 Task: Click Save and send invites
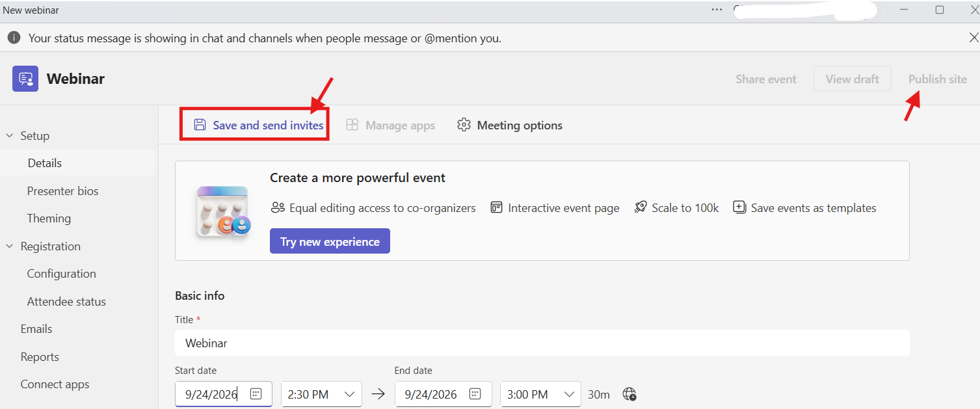pos(259,125)
